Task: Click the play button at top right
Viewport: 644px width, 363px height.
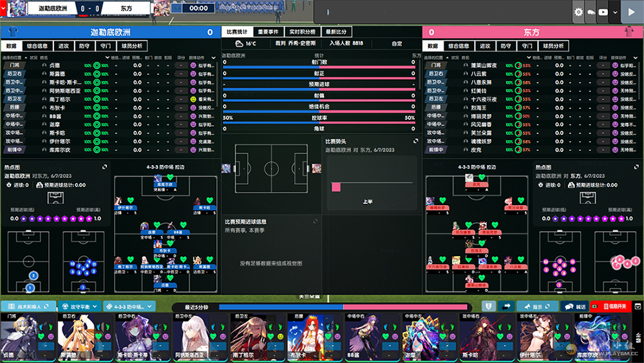Action: [x=630, y=12]
